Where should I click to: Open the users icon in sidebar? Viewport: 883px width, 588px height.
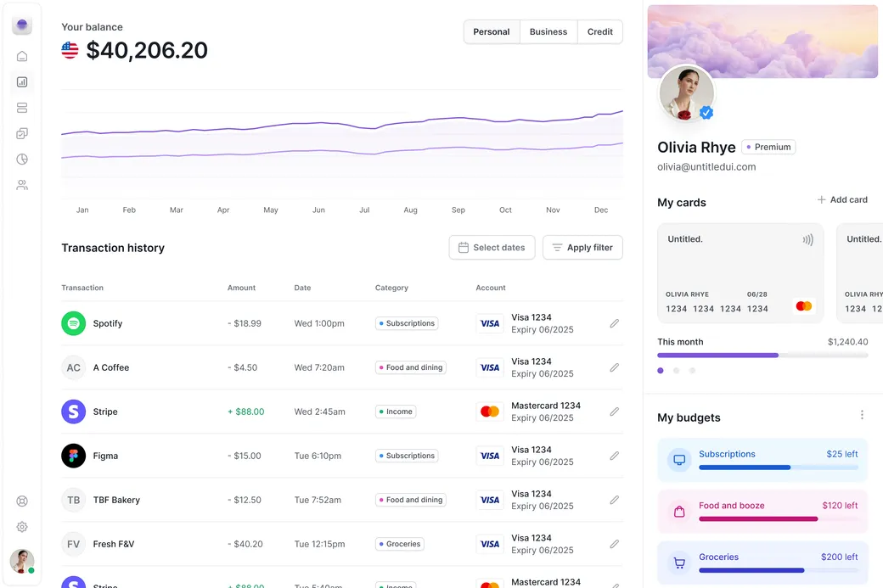[x=22, y=185]
